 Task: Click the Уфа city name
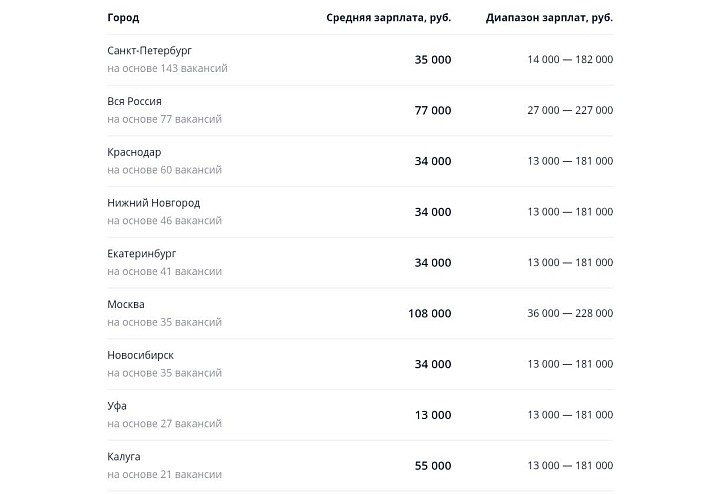click(117, 406)
